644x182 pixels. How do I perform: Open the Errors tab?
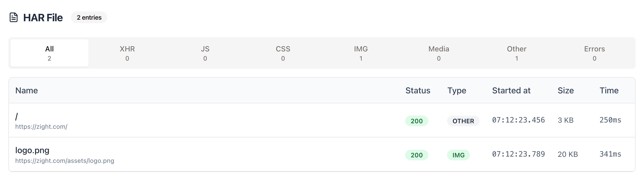coord(595,53)
